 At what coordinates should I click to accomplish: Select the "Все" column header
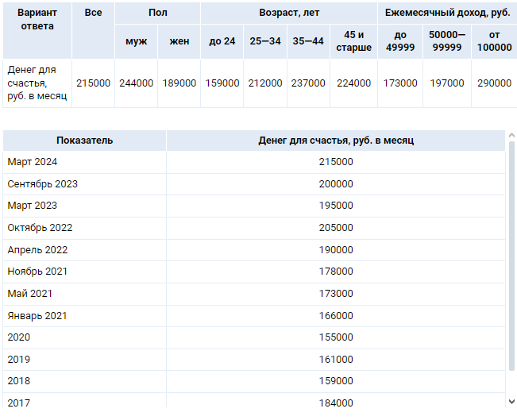pos(93,13)
